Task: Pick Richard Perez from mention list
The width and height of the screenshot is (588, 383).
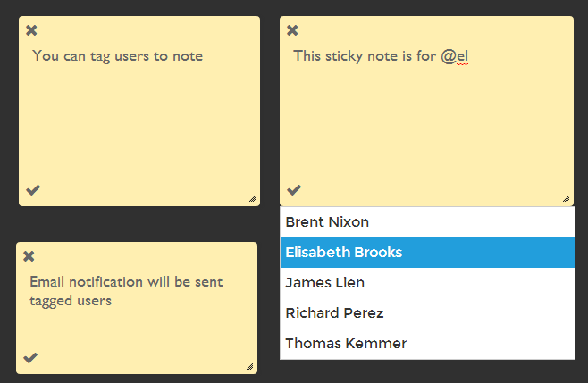Action: (427, 313)
